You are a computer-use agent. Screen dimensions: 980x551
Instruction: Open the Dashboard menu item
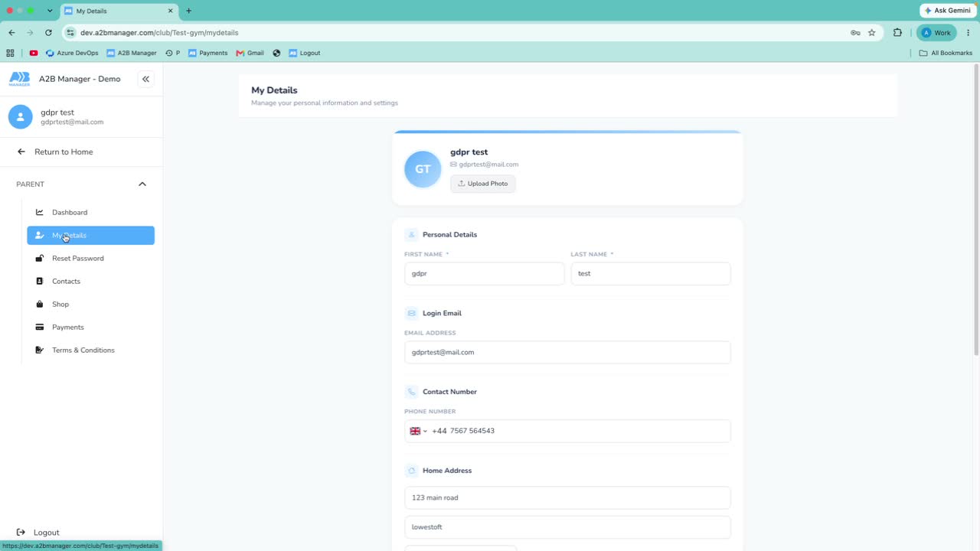(x=90, y=212)
